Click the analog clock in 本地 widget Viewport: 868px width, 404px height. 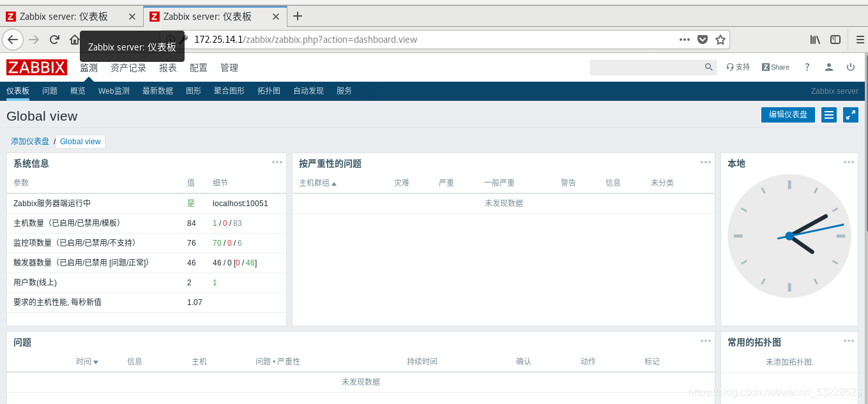[789, 236]
